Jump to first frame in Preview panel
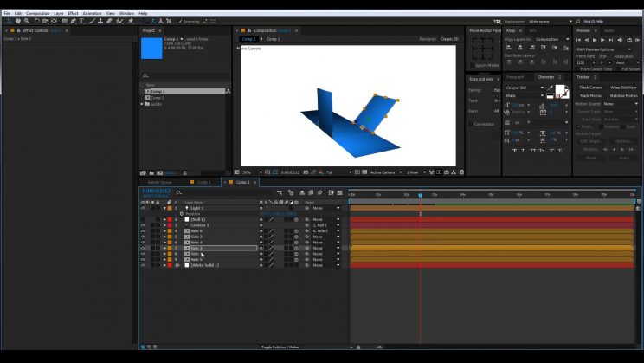This screenshot has width=644, height=363. pyautogui.click(x=578, y=40)
